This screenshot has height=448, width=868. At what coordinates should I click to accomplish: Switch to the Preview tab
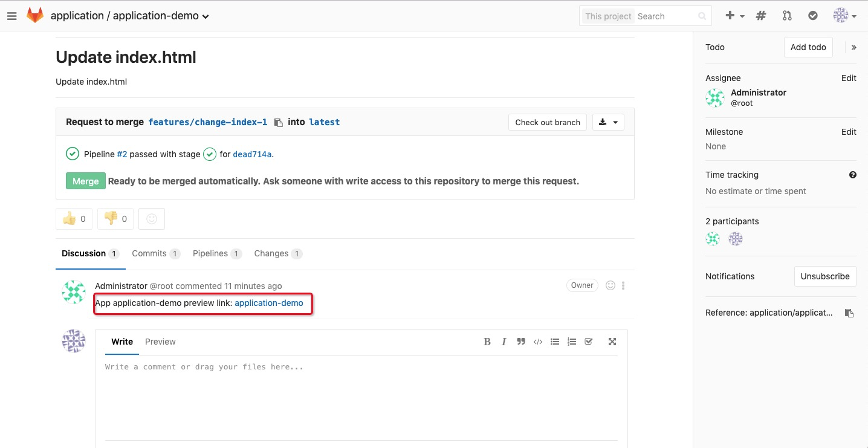(160, 342)
